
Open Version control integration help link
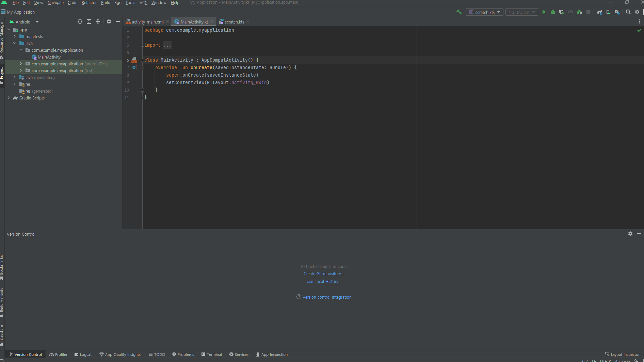[x=327, y=297]
